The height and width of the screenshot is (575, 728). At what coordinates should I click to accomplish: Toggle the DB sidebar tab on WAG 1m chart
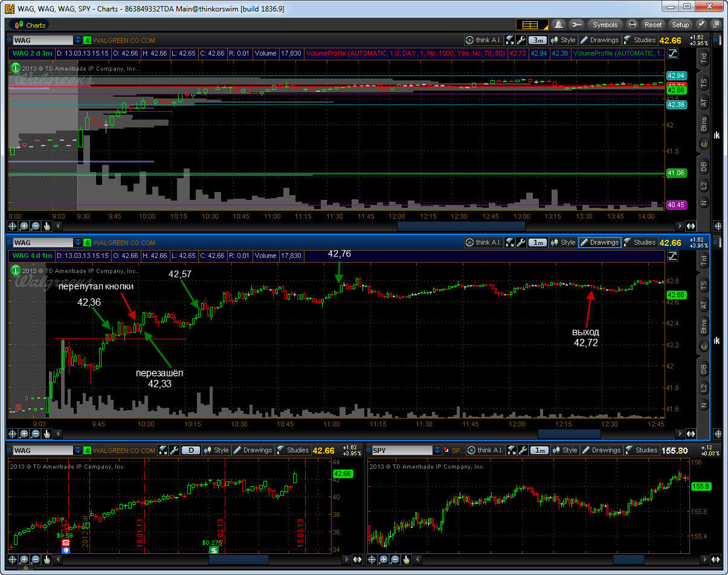[x=704, y=367]
